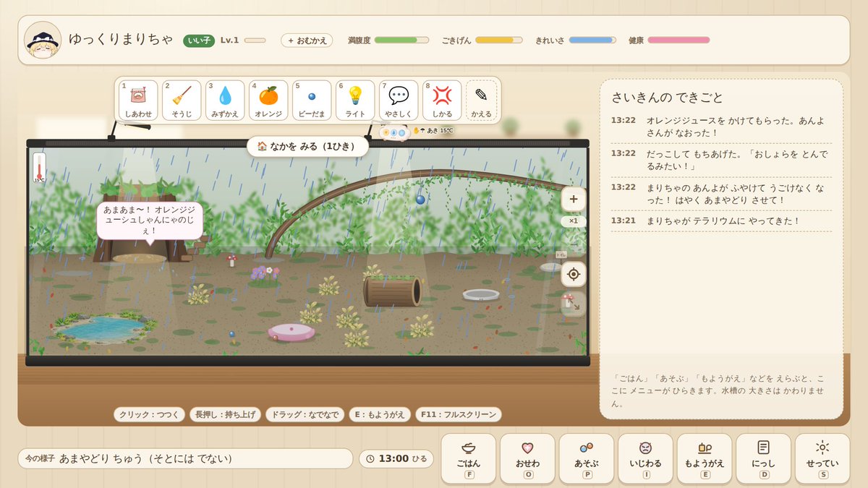868x488 pixels.
Task: Click the hollow log in the tank
Action: coord(391,291)
